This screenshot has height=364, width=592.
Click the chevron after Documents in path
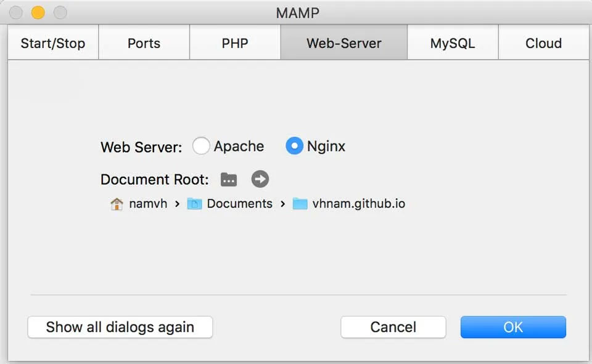[282, 204]
